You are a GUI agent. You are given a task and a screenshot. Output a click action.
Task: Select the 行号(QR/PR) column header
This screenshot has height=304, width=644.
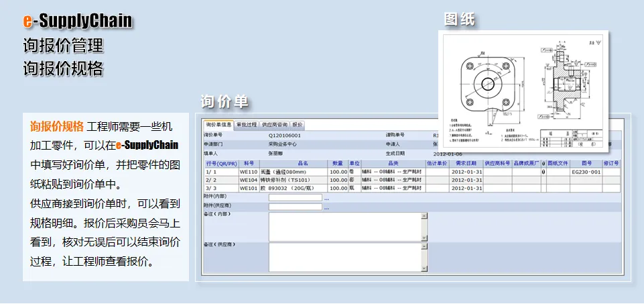[221, 163]
